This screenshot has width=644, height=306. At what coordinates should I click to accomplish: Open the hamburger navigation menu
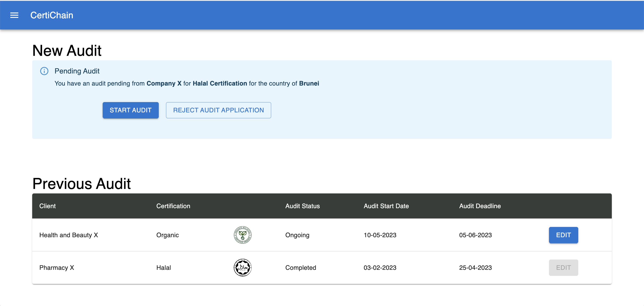14,15
